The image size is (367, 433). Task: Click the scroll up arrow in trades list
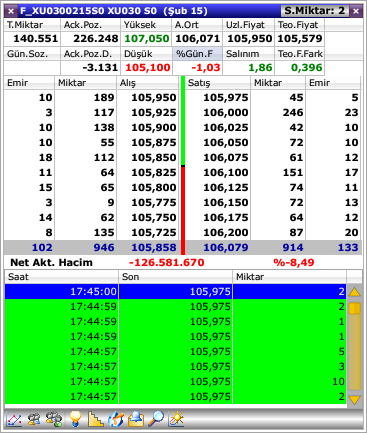[354, 292]
